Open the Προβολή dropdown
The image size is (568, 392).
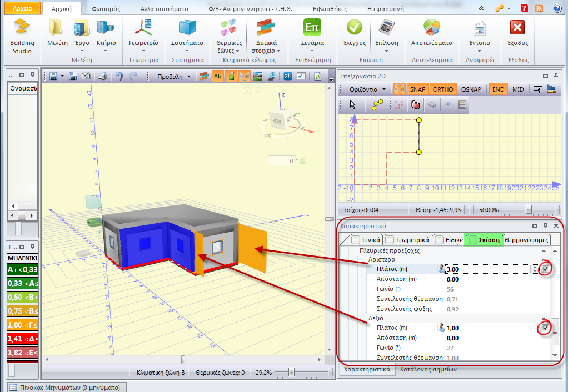click(174, 77)
